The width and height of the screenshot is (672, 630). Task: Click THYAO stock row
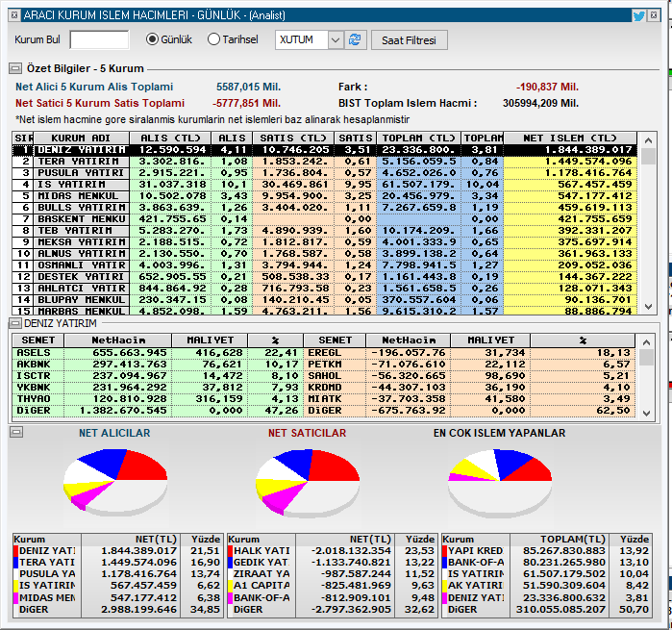click(x=158, y=399)
